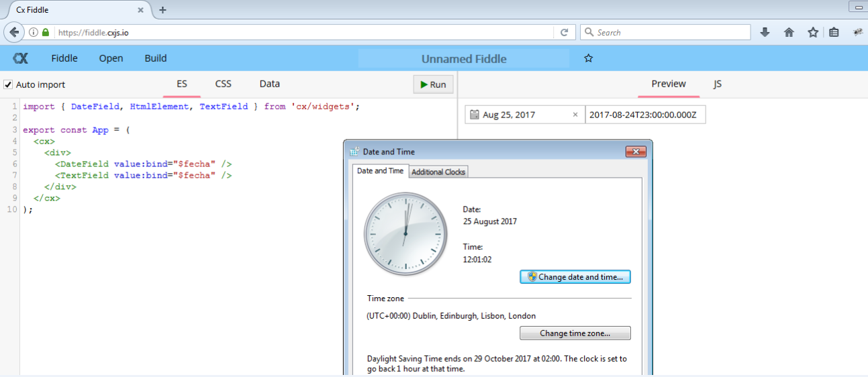868x377 pixels.
Task: Click the analog clock face
Action: 405,235
